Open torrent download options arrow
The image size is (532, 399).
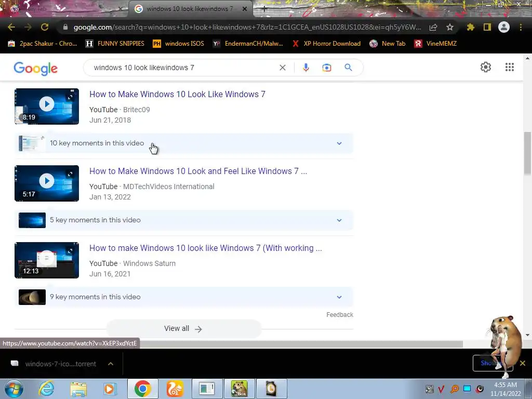111,364
